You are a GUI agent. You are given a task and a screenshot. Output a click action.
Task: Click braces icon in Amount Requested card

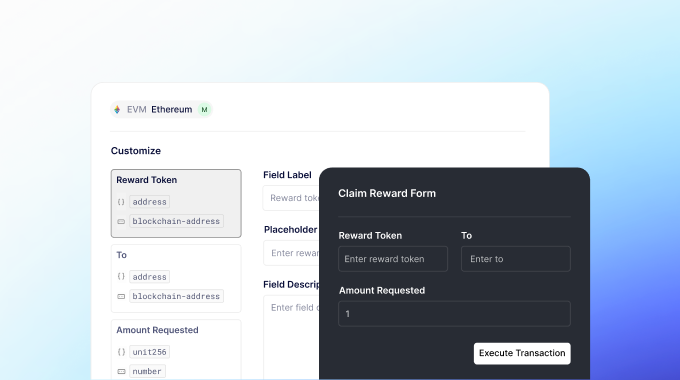[x=121, y=352]
